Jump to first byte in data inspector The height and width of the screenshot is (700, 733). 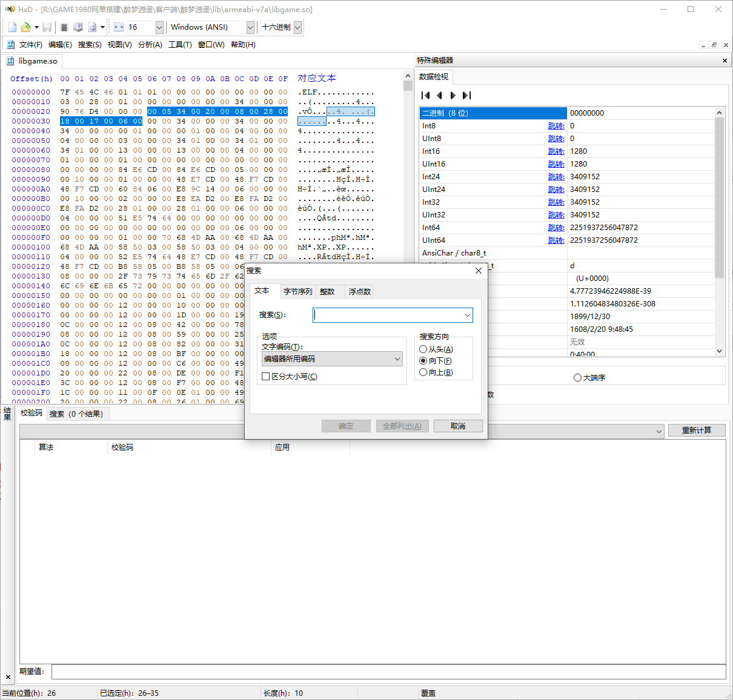(425, 95)
